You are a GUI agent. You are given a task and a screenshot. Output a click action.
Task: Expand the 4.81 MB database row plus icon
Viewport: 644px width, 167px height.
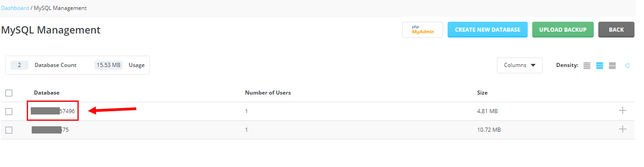tap(623, 110)
